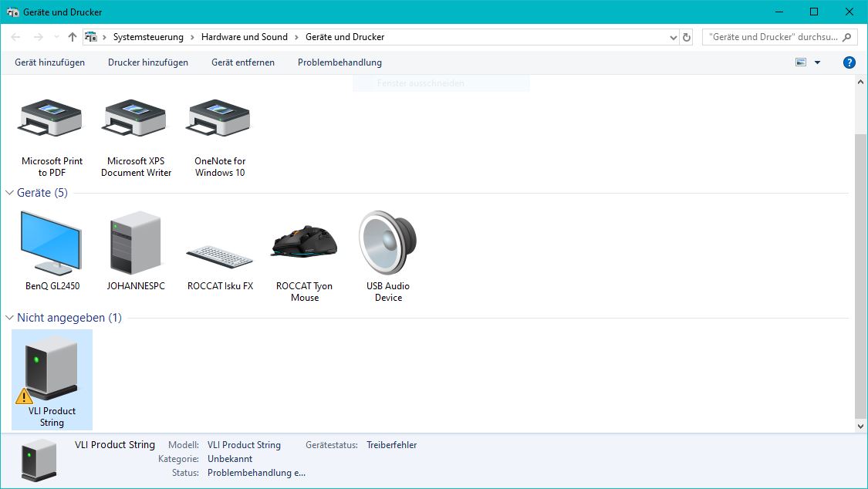Click Problembehandlung in the toolbar
Viewport: 868px width, 489px height.
tap(339, 62)
